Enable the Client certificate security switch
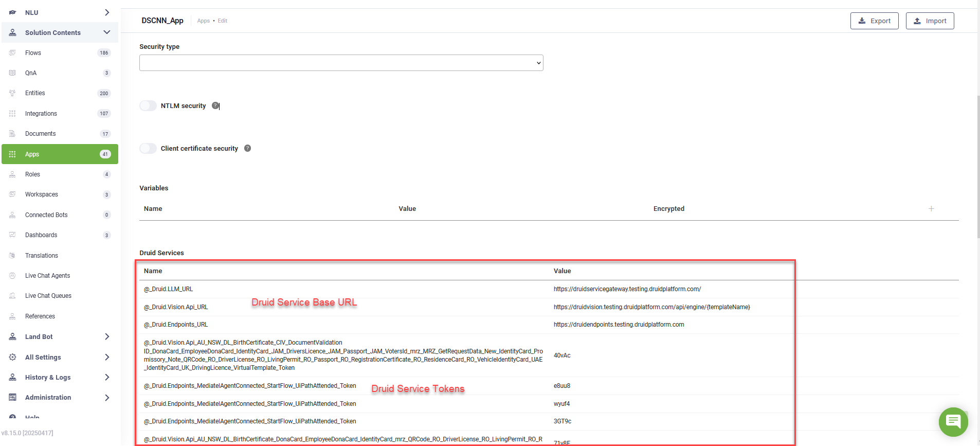The height and width of the screenshot is (446, 980). pyautogui.click(x=148, y=148)
